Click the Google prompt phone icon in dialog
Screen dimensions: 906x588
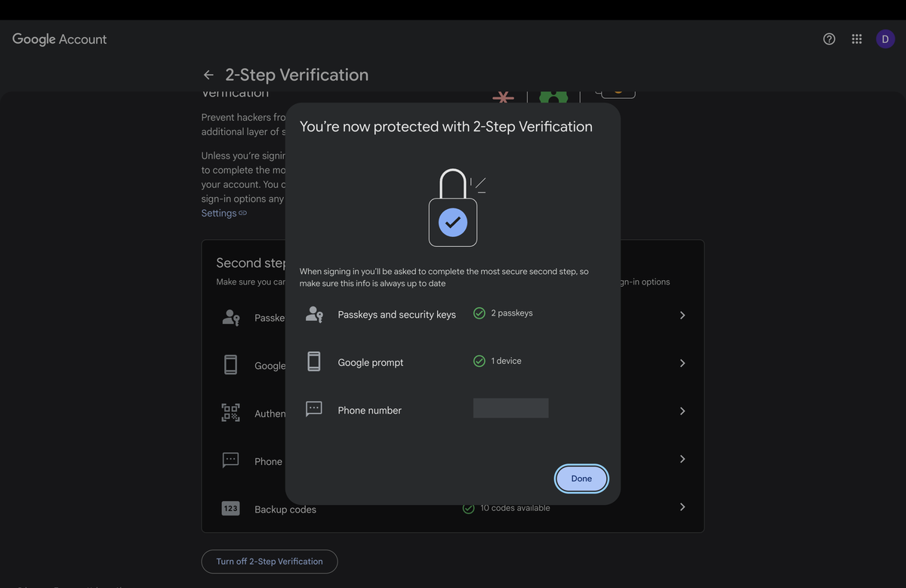(314, 362)
